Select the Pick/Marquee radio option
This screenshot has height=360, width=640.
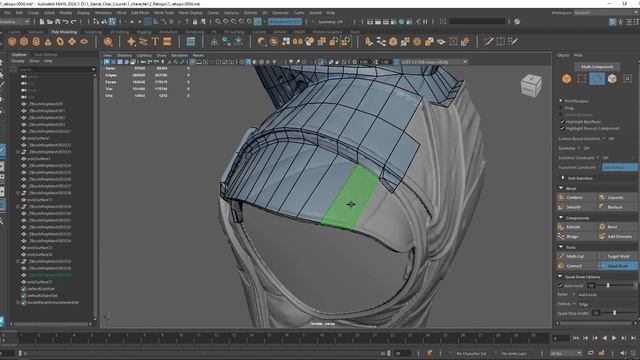point(560,100)
